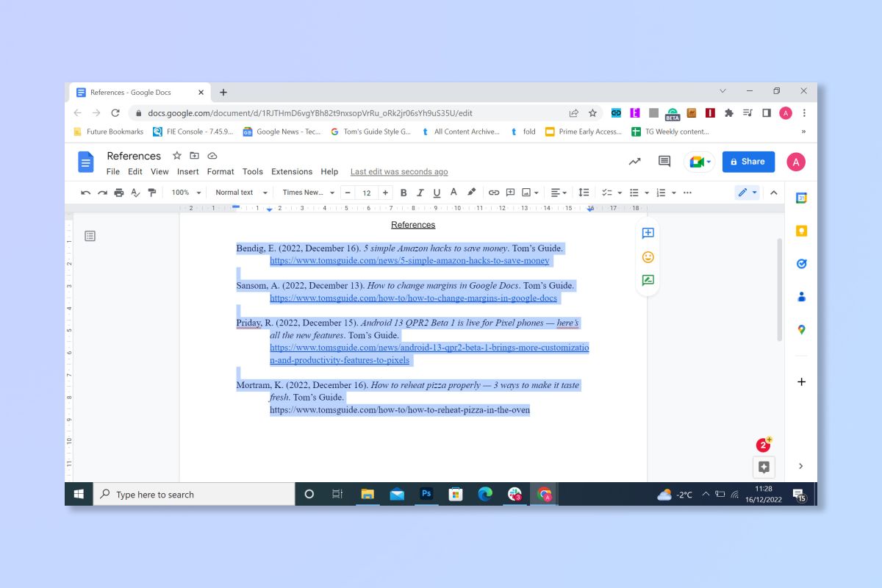Open line and paragraph spacing options

coord(584,193)
